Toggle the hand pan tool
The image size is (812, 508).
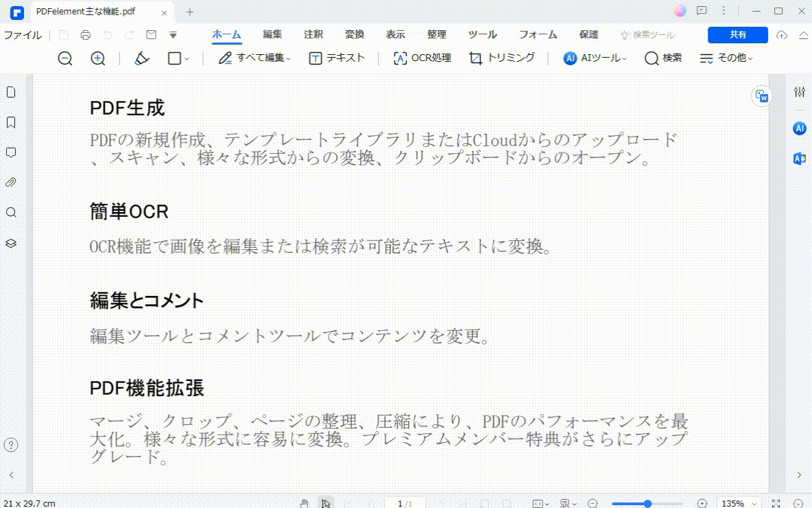click(x=304, y=503)
